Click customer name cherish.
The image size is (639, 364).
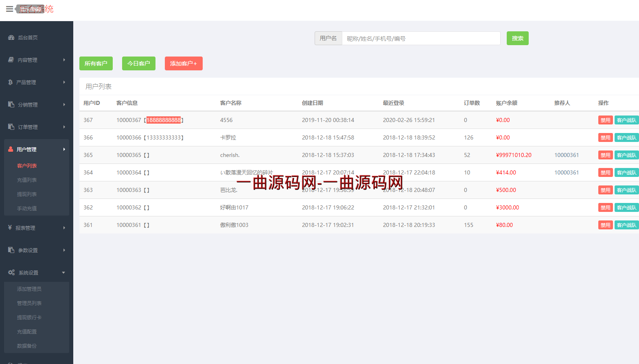230,155
